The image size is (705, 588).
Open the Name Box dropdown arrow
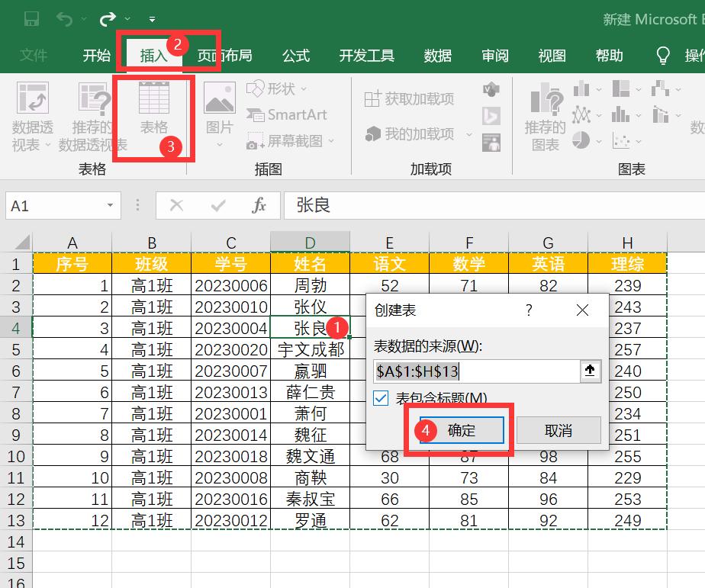coord(110,205)
